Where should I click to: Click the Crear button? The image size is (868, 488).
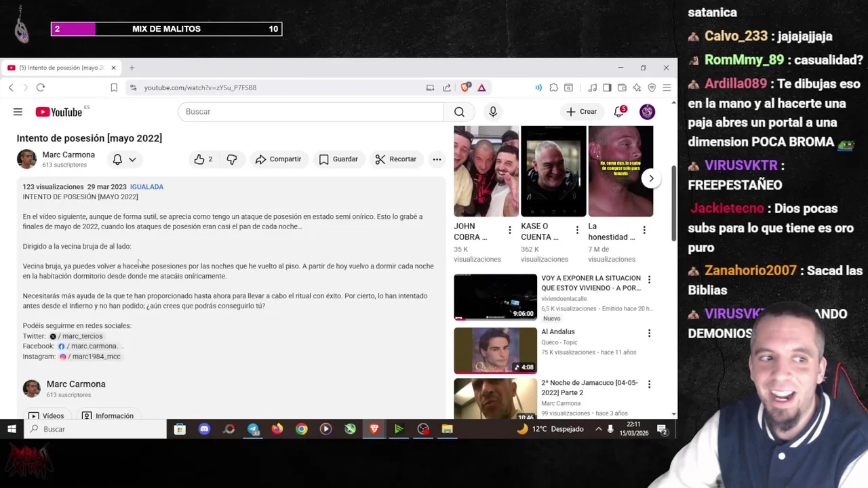click(x=582, y=112)
